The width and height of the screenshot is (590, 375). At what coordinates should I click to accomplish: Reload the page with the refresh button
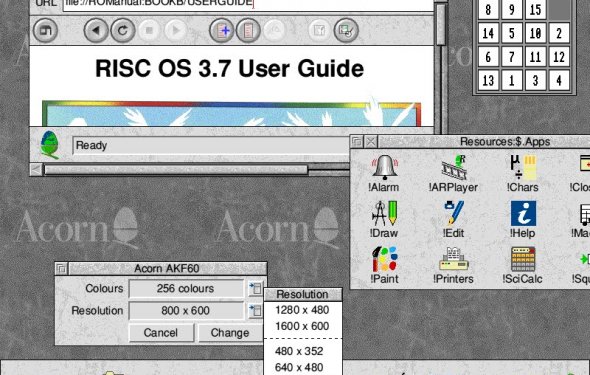point(123,30)
